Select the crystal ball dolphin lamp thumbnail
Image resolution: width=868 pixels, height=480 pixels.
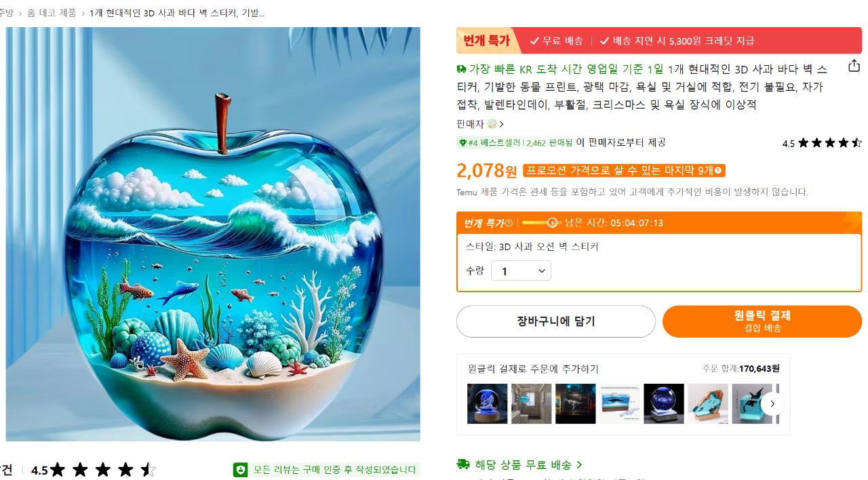click(487, 404)
